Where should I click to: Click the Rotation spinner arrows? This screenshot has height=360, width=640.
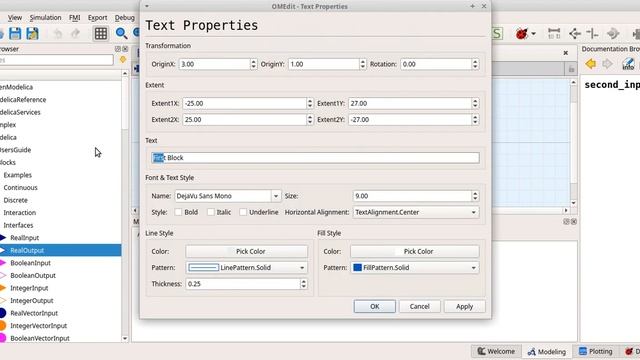pyautogui.click(x=475, y=64)
